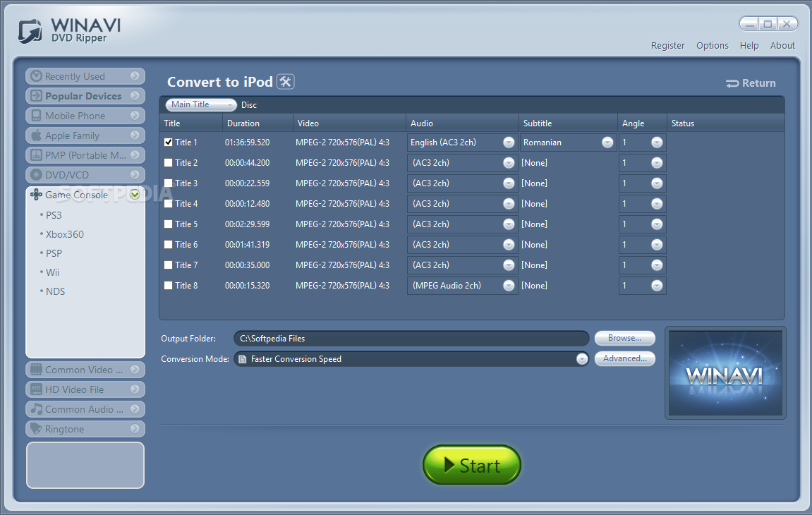Open the Options menu
Viewport: 812px width, 515px height.
(x=712, y=46)
